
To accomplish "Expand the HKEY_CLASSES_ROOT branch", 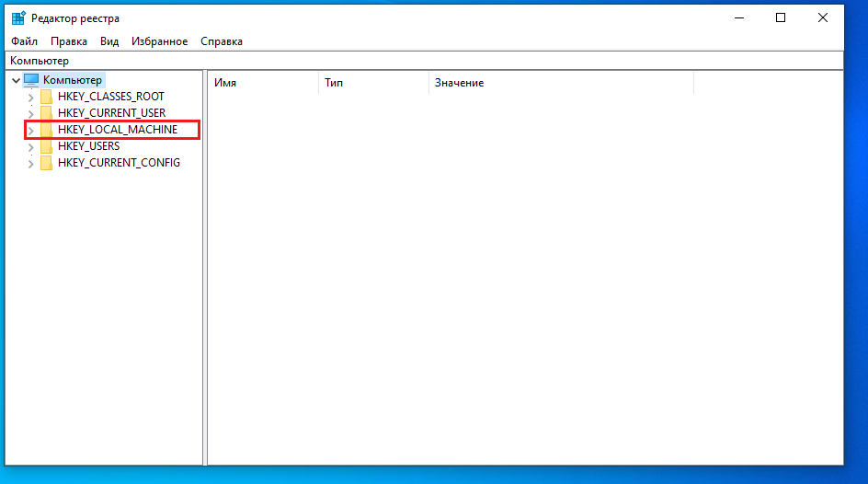I will 31,98.
